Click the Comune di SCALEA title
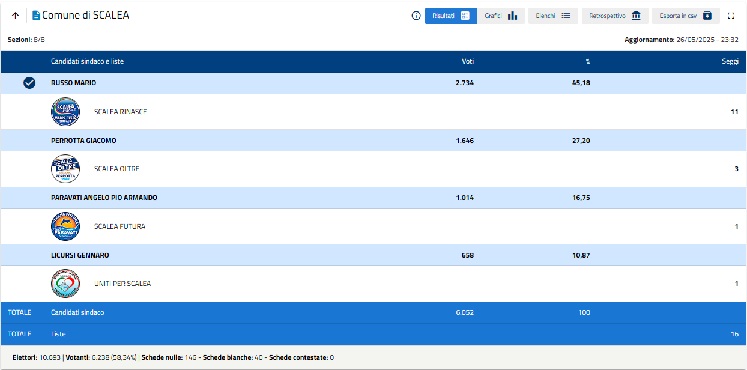Screen dimensions: 747x370 point(86,15)
